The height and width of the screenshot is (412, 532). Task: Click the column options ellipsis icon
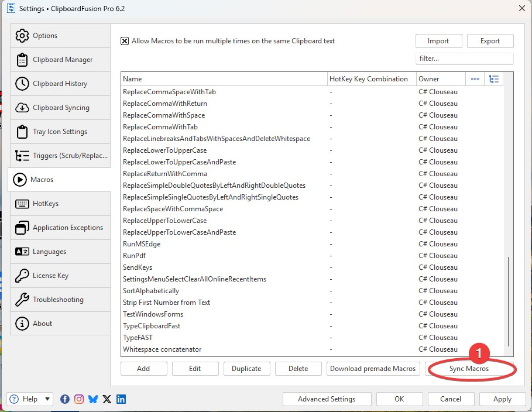[475, 79]
